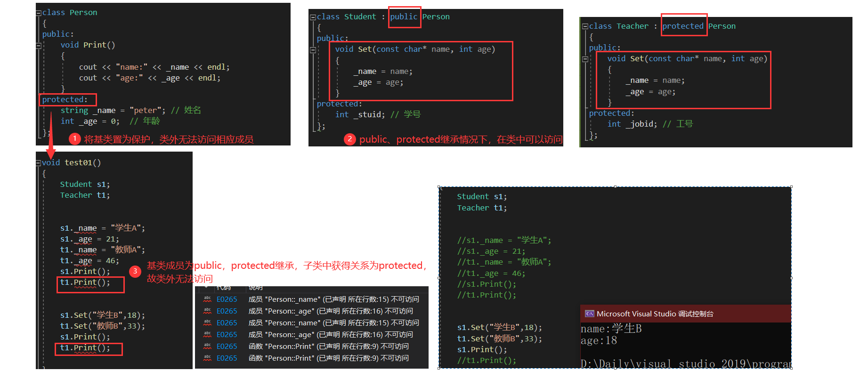Click the commented '//t1._age = 46;' line
Screen dimensions: 868x379
[x=491, y=274]
